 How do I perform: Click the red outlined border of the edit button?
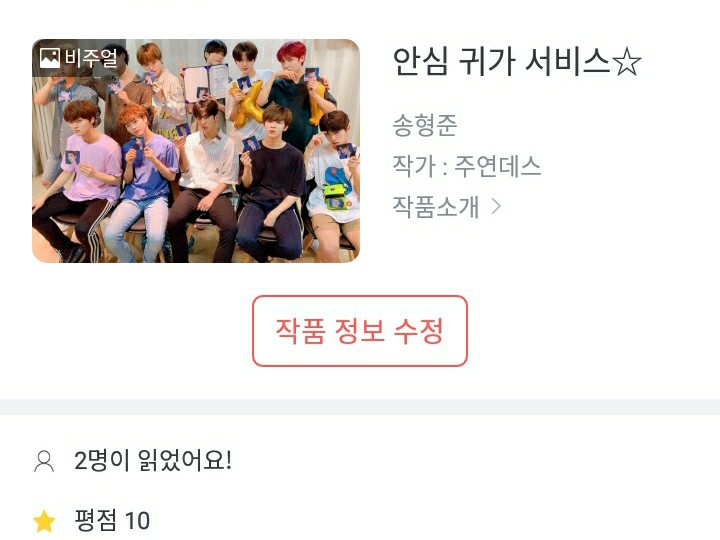tap(360, 297)
